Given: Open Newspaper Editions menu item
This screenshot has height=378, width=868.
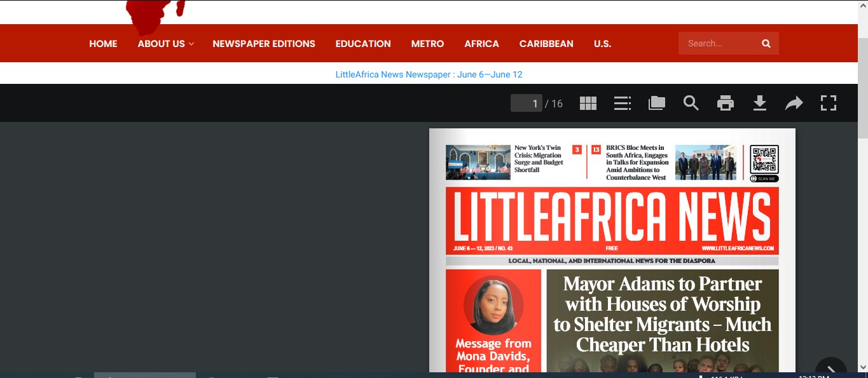Looking at the screenshot, I should pos(264,44).
